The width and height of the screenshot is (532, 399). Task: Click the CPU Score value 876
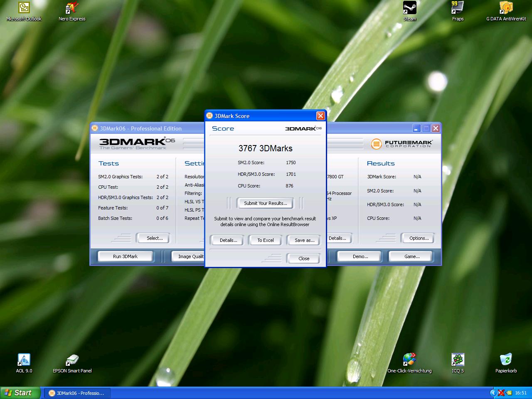click(289, 186)
